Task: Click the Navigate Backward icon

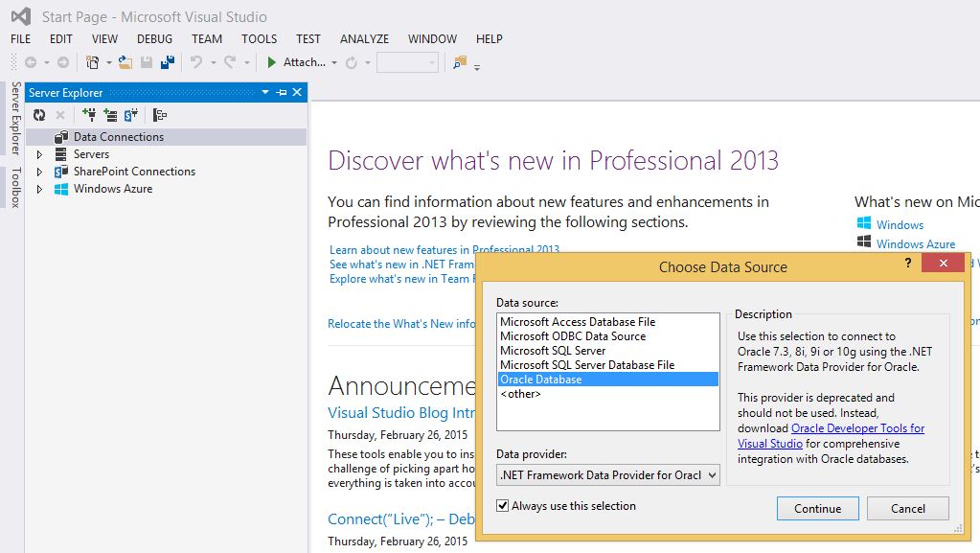Action: tap(30, 62)
